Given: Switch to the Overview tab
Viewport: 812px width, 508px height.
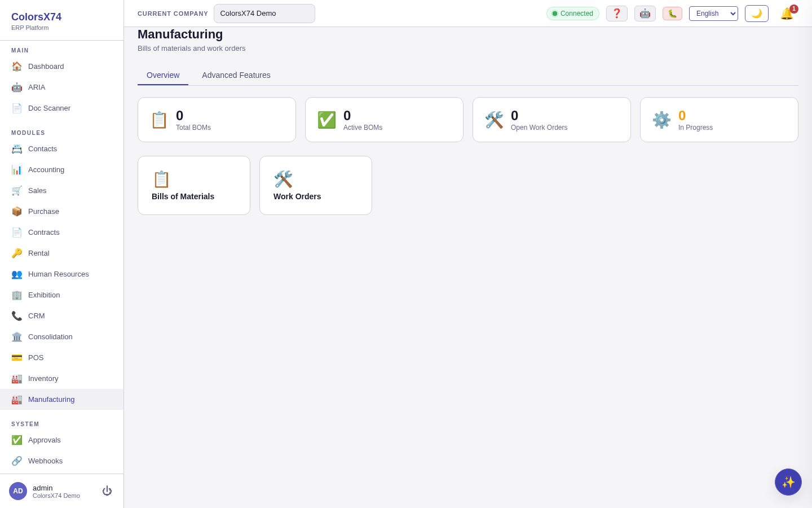Looking at the screenshot, I should click(163, 75).
